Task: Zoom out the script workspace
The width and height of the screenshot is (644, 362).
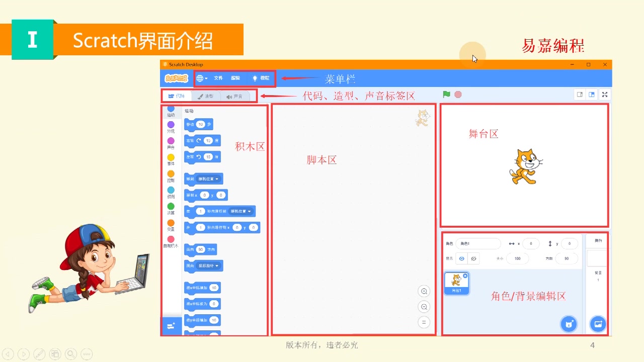Action: pyautogui.click(x=424, y=307)
